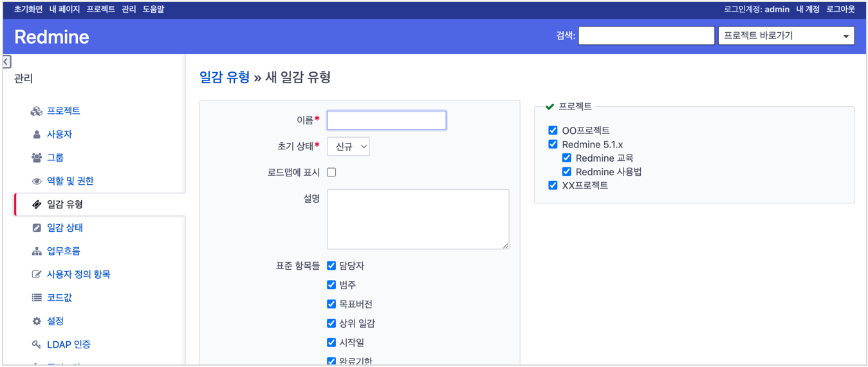Click inside the 설명 textarea
The height and width of the screenshot is (367, 868).
(x=418, y=219)
